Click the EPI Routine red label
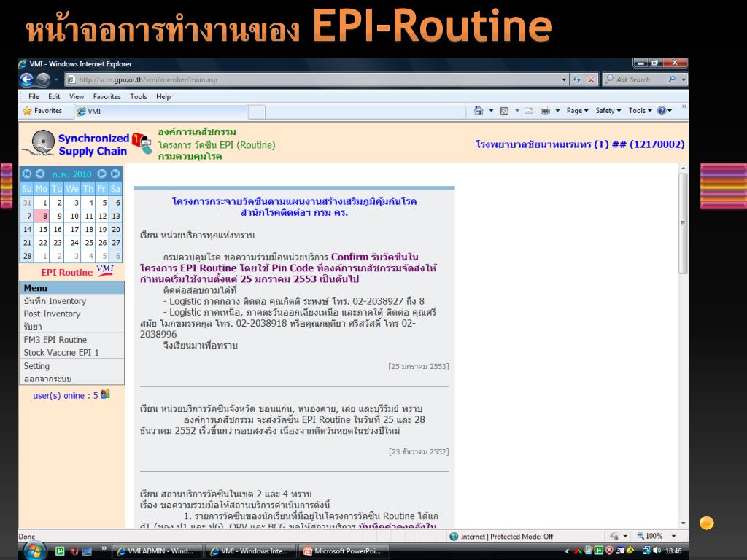 coord(66,273)
